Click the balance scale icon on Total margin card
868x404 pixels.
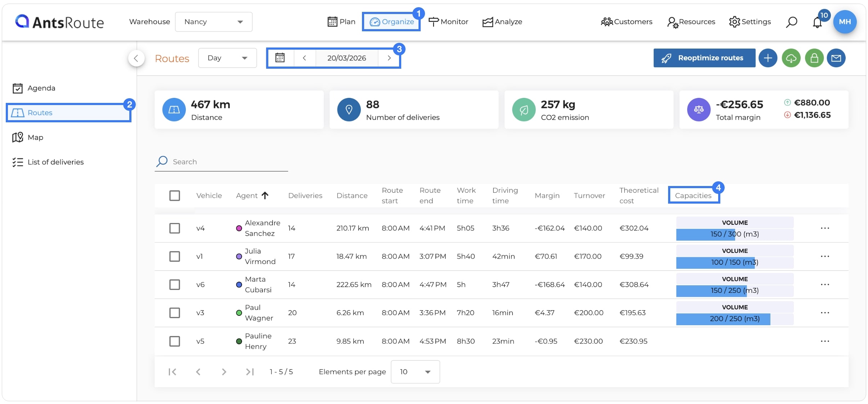pyautogui.click(x=699, y=109)
